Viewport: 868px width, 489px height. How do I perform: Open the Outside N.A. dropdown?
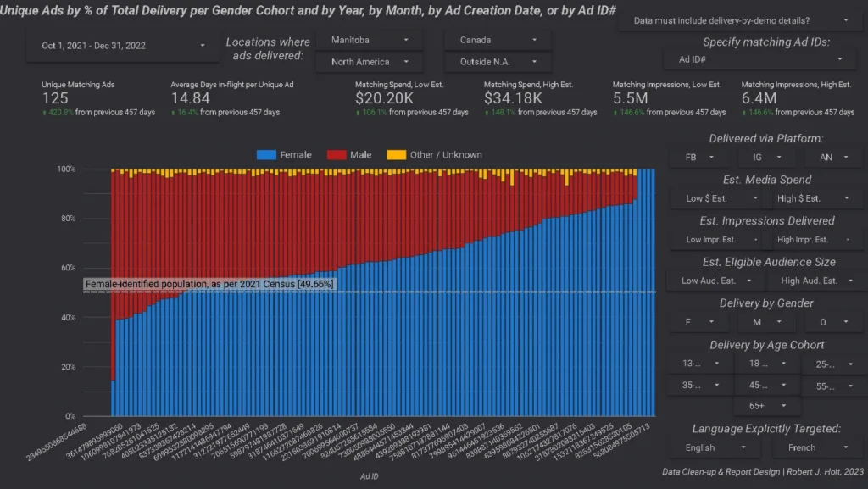498,62
